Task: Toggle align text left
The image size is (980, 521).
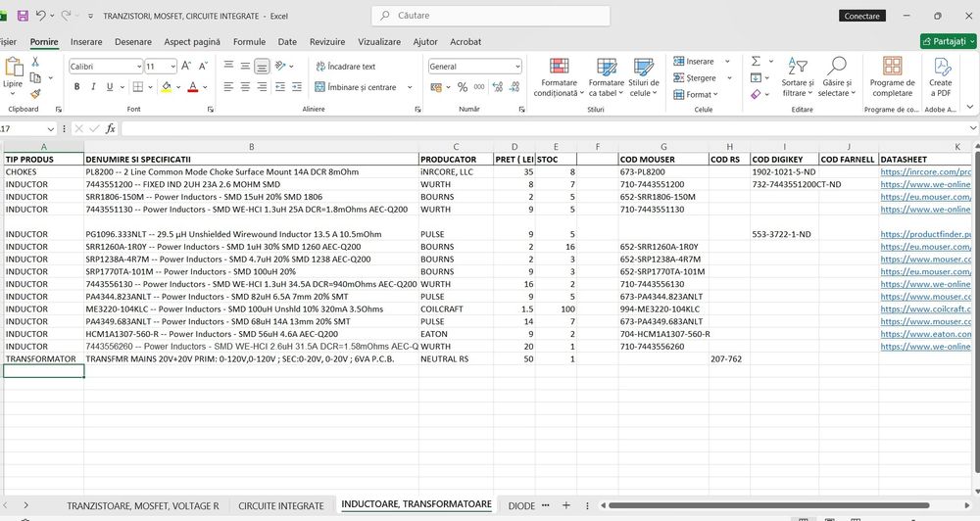Action: point(228,87)
